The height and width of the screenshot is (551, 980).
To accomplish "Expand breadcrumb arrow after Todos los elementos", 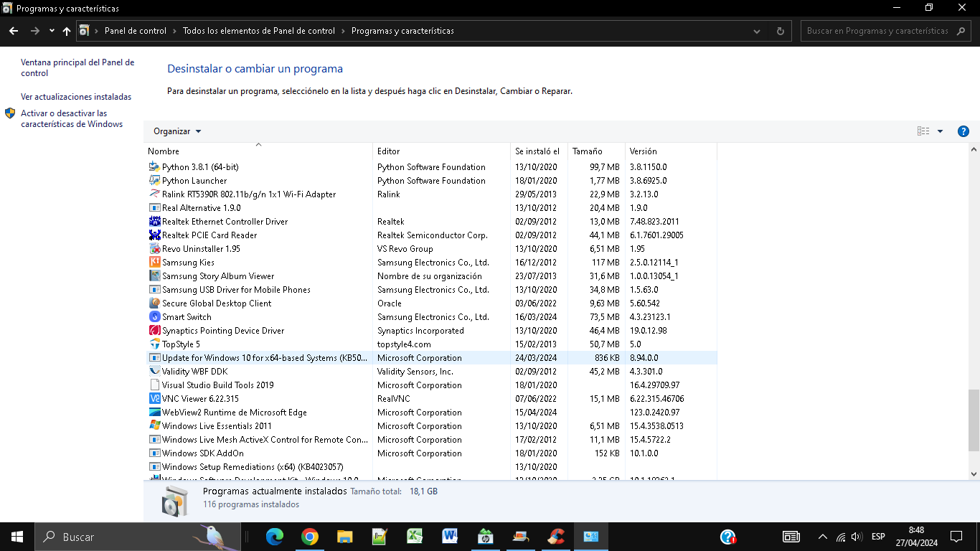I will pyautogui.click(x=343, y=31).
